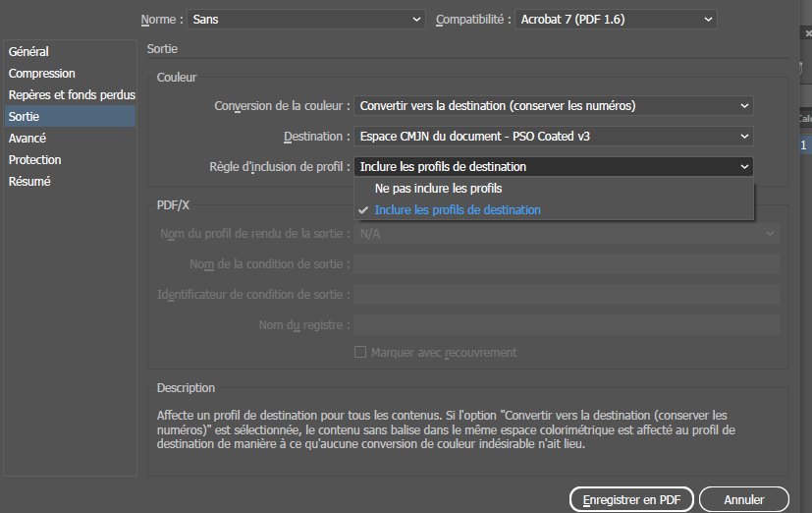Screen dimensions: 812x513
Task: Select Repères et fonds perdus section
Action: [x=71, y=95]
